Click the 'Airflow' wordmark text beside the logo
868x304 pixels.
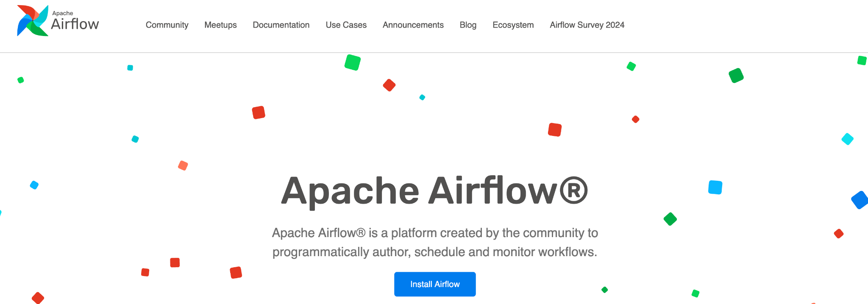[75, 24]
